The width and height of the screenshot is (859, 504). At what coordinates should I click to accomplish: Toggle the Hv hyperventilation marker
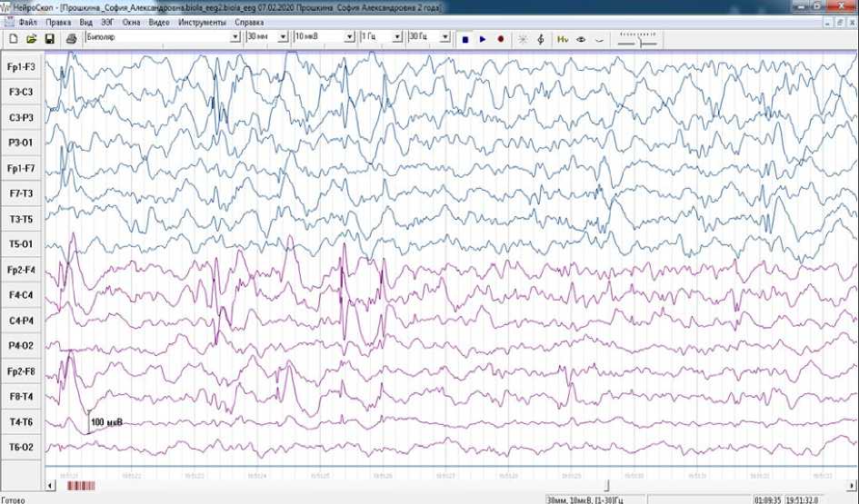tap(563, 39)
